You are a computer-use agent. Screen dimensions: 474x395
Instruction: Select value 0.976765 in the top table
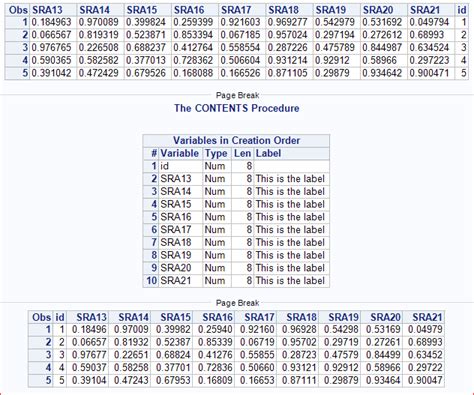pyautogui.click(x=51, y=48)
